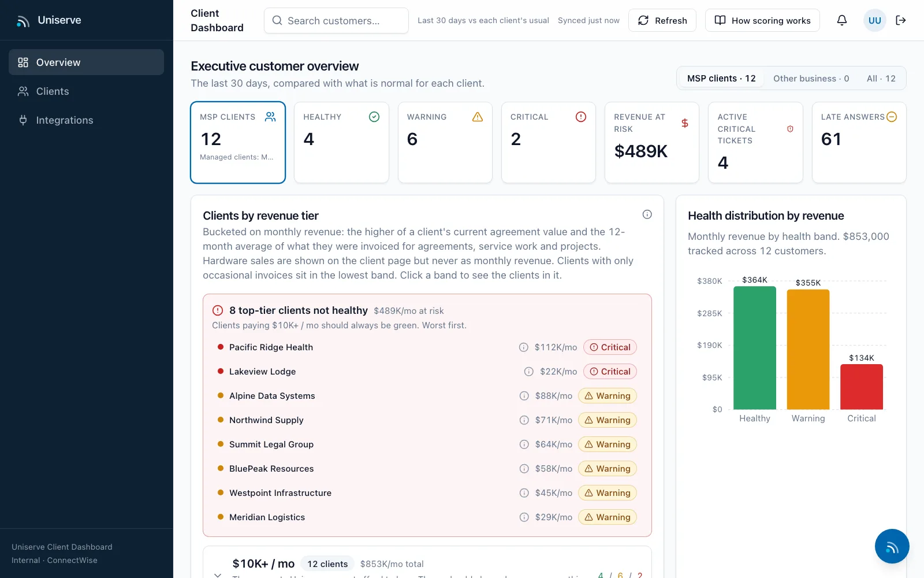Select the Late Answers card

pos(859,142)
